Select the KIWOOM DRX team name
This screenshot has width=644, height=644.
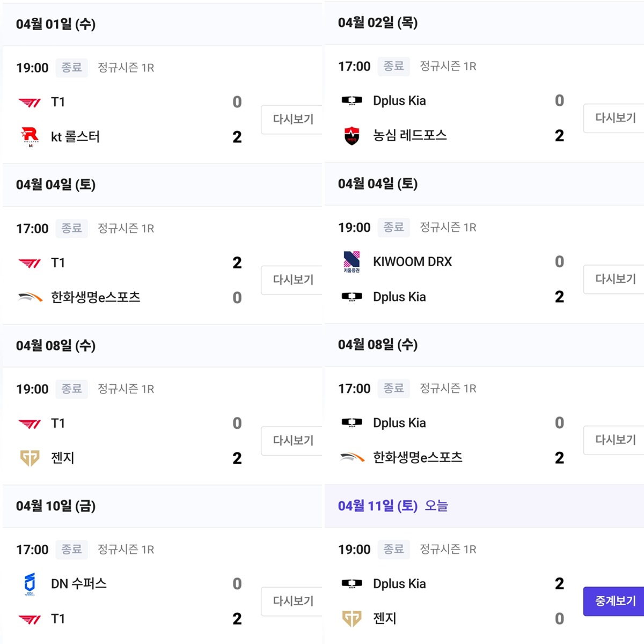point(412,262)
